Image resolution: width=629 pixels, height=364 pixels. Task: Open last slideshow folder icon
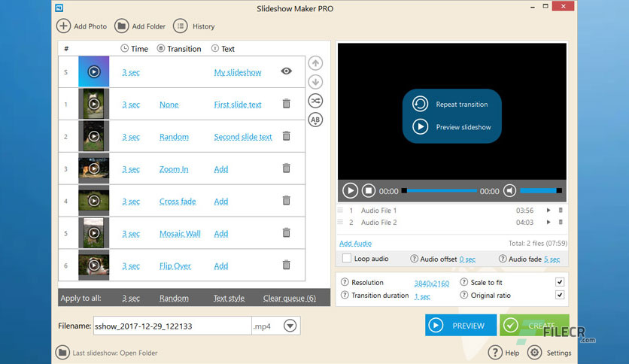[62, 353]
